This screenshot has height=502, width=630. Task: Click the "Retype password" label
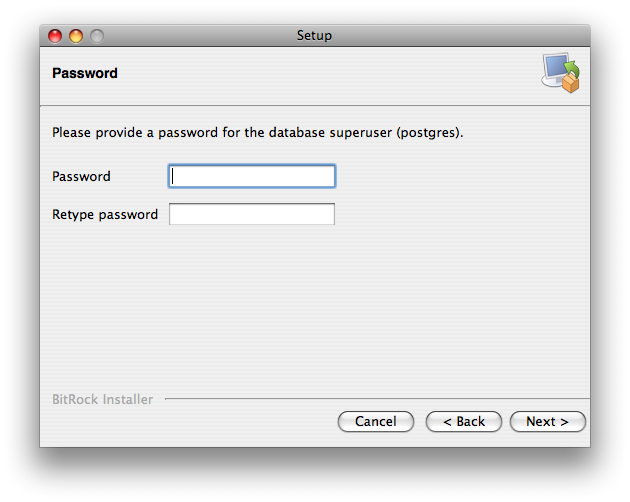[105, 214]
